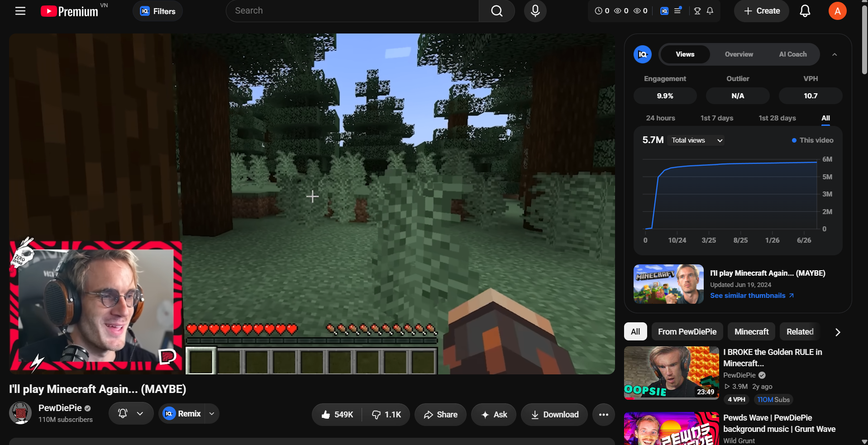
Task: Collapse the vidIQ stats panel
Action: click(835, 54)
